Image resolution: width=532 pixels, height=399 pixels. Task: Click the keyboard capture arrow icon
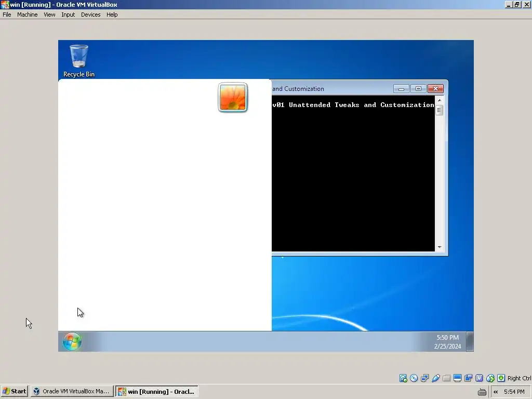tap(501, 378)
